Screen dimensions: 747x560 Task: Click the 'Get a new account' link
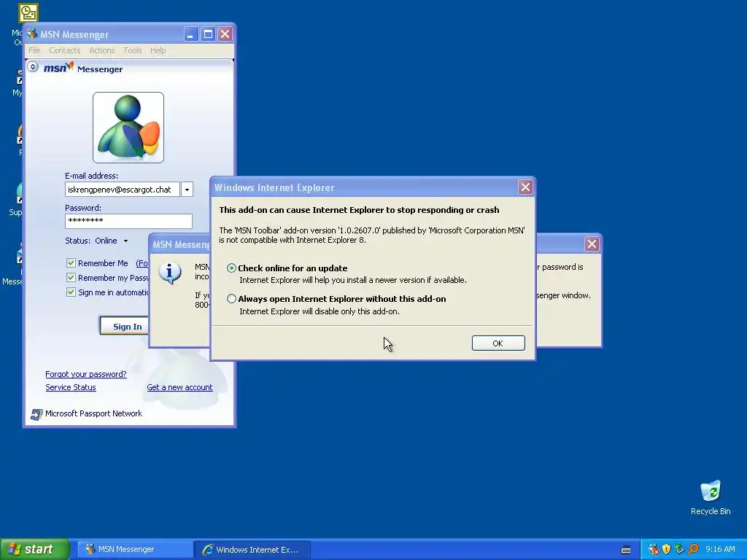pos(179,387)
